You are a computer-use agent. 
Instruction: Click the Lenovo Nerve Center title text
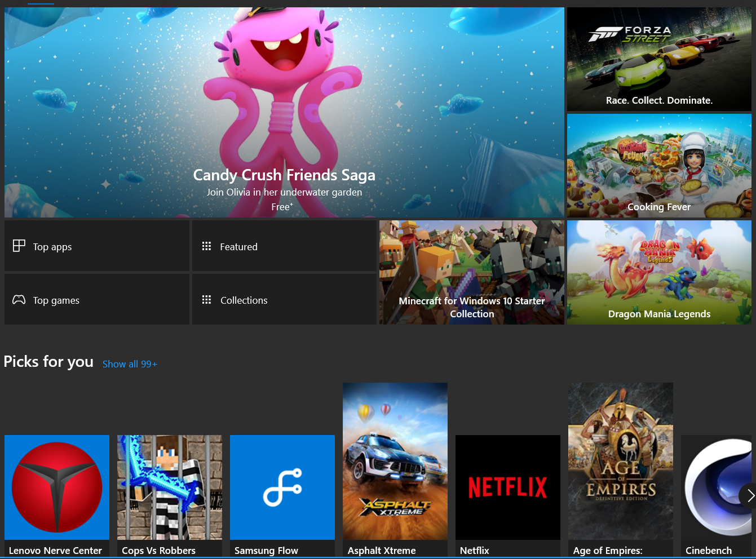coord(55,551)
